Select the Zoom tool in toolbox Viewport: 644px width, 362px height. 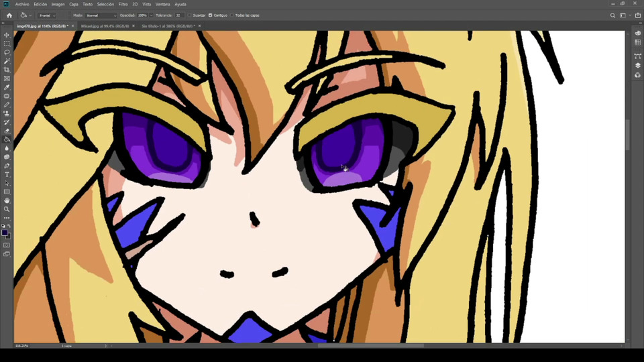coord(7,209)
